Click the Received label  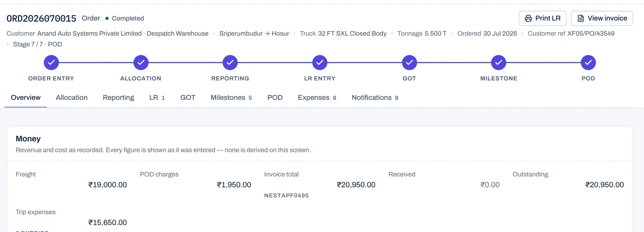[402, 174]
